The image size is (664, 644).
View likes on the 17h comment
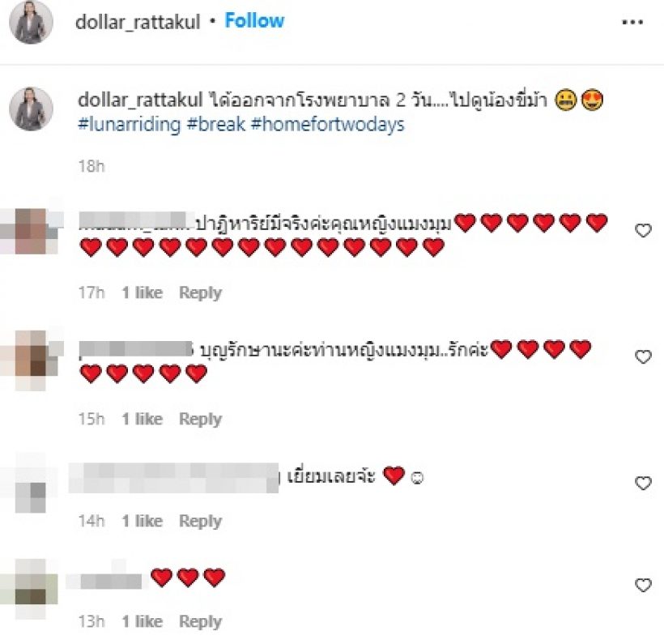coord(143,292)
